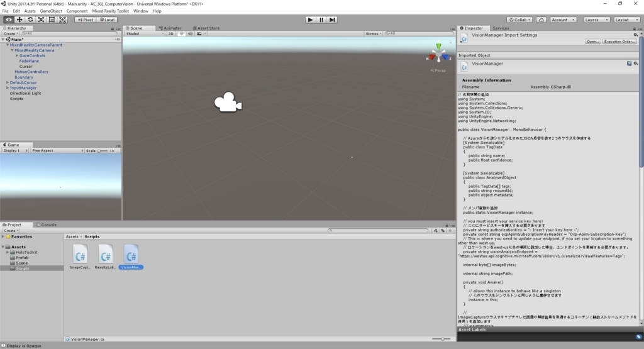Click the Step frame button

point(332,19)
